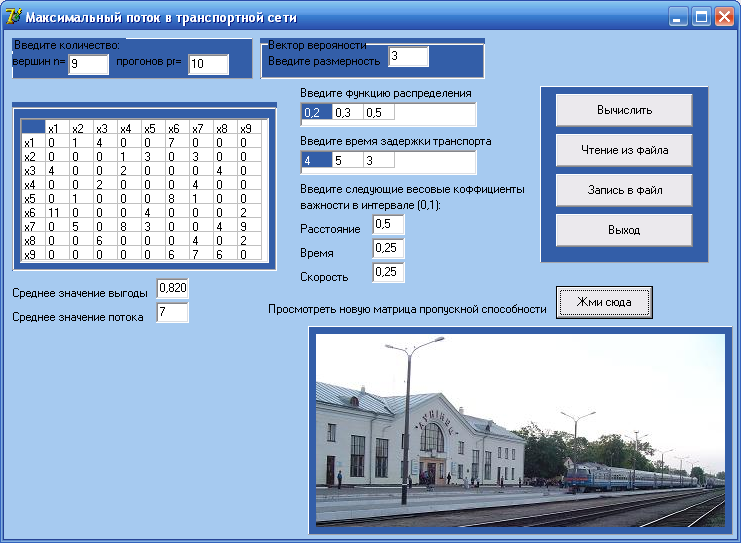Select the x6 row cell containing 11

coord(56,212)
